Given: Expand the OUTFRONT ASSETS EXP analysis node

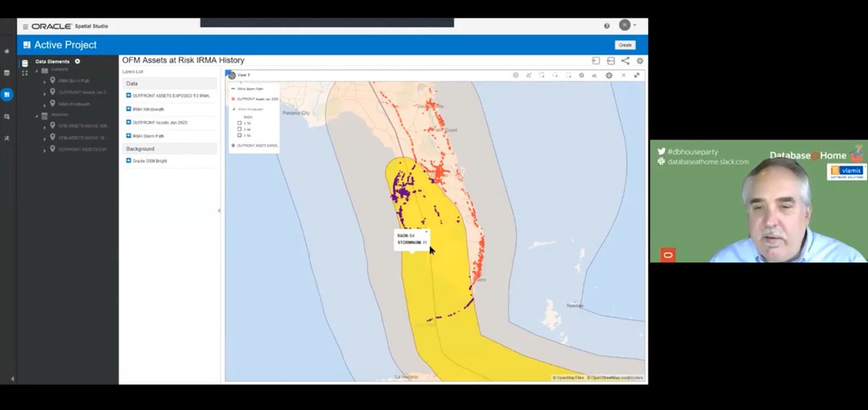Looking at the screenshot, I should pos(44,150).
